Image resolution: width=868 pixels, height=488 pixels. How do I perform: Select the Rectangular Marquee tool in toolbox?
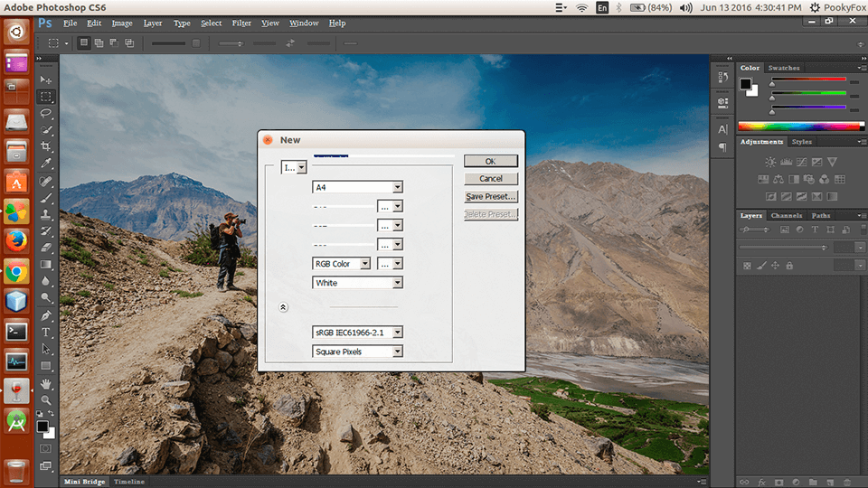[x=46, y=97]
